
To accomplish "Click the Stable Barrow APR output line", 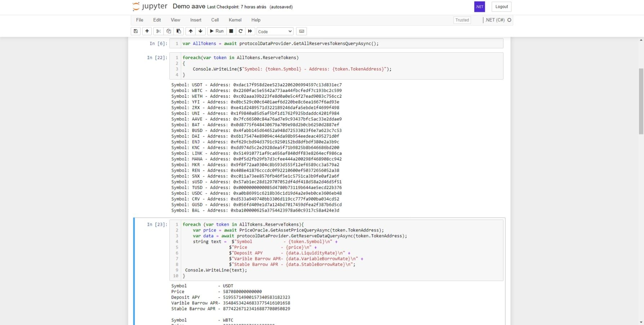I will point(231,309).
